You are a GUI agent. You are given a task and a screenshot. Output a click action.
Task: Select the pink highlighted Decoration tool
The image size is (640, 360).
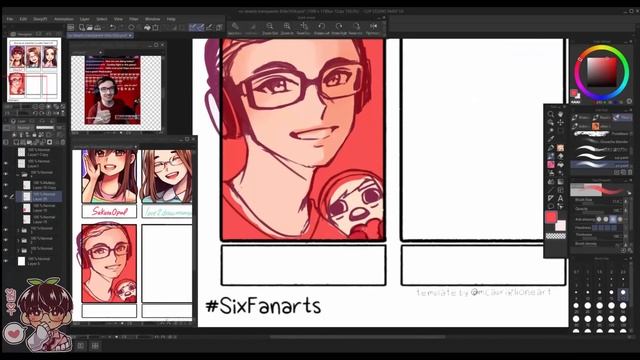(x=551, y=165)
